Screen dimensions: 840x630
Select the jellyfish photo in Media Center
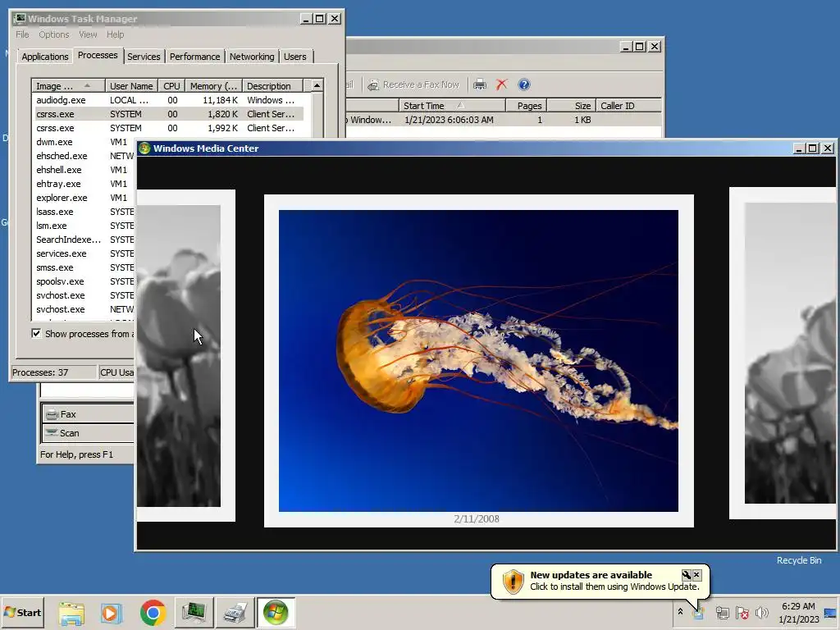[478, 361]
